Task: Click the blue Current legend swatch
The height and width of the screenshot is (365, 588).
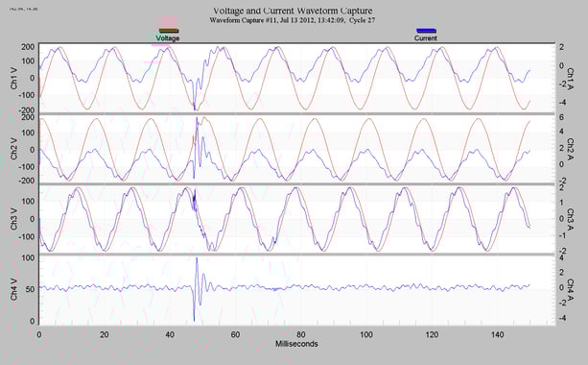Action: pos(426,31)
